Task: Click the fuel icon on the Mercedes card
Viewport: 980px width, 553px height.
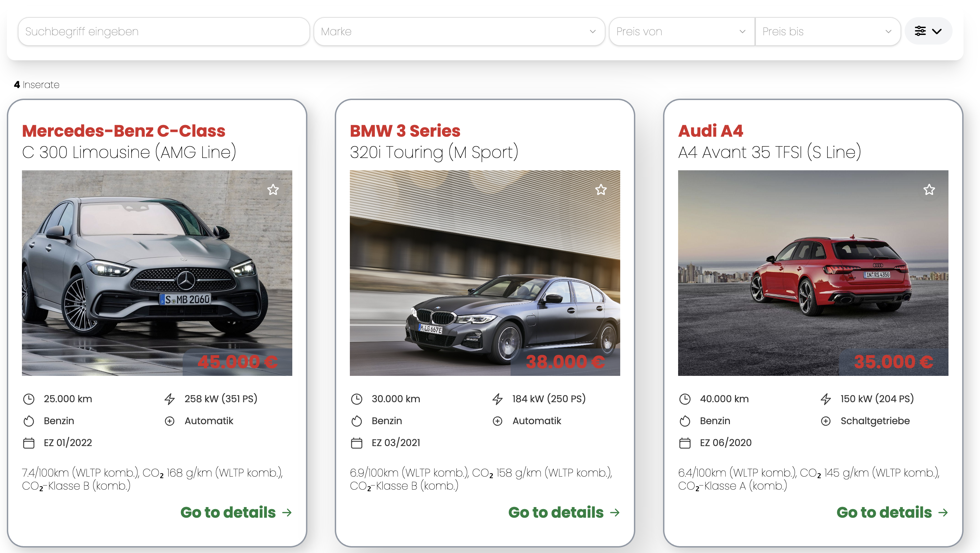Action: pyautogui.click(x=28, y=421)
